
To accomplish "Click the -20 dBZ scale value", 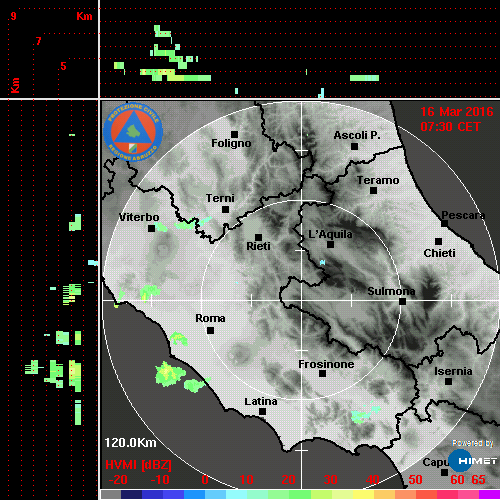I will pyautogui.click(x=118, y=480).
